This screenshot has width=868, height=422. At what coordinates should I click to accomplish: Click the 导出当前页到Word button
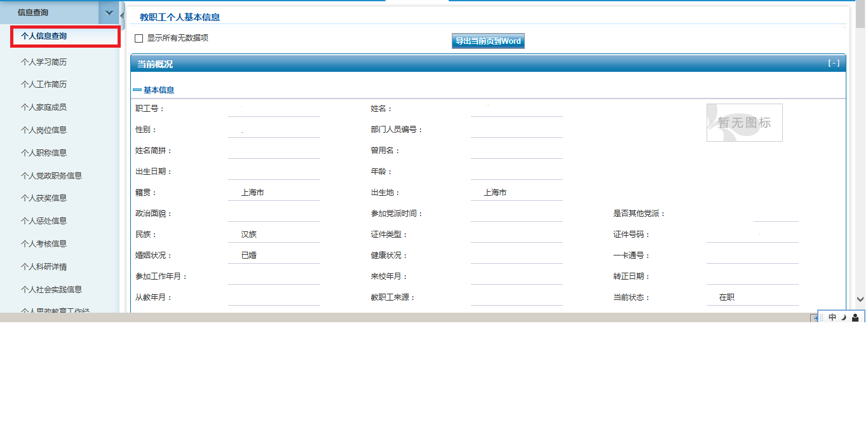488,41
